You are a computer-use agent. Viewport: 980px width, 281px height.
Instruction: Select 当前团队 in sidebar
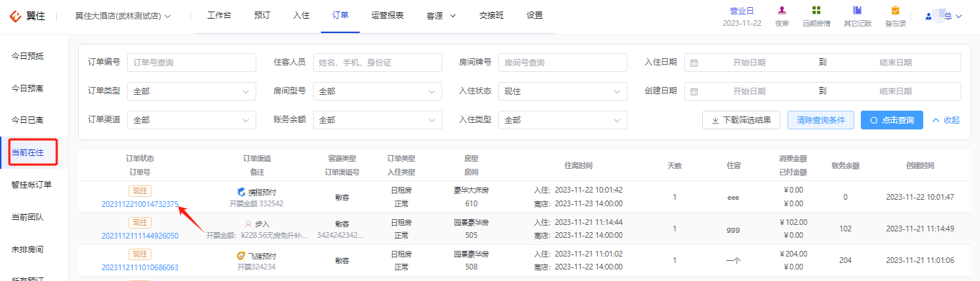click(27, 217)
